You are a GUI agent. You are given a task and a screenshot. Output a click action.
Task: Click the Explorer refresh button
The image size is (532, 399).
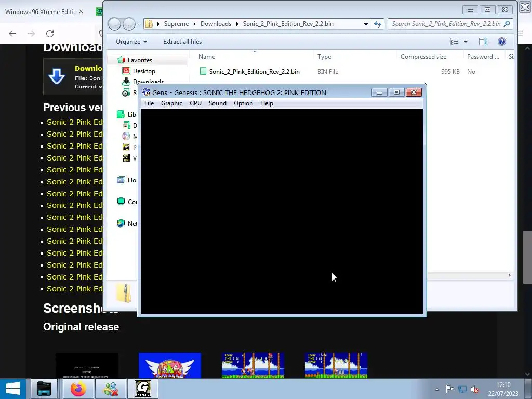(x=378, y=24)
